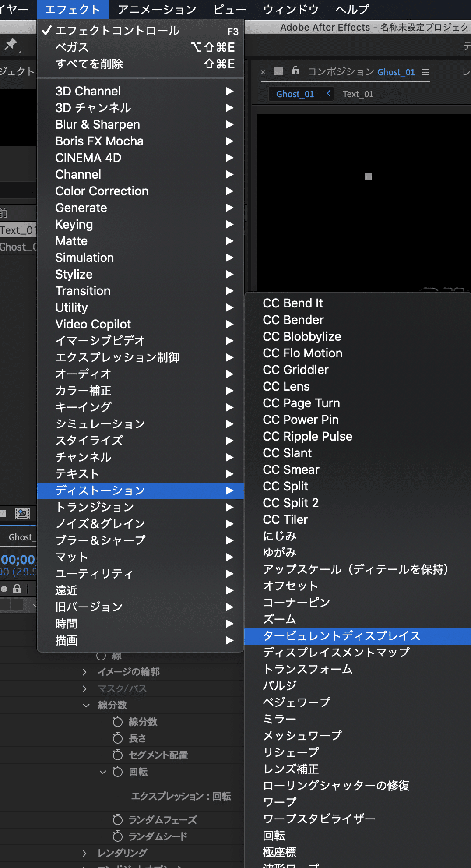Viewport: 471px width, 868px height.
Task: Open the ノイズ&グレイン submenu
Action: pyautogui.click(x=140, y=524)
